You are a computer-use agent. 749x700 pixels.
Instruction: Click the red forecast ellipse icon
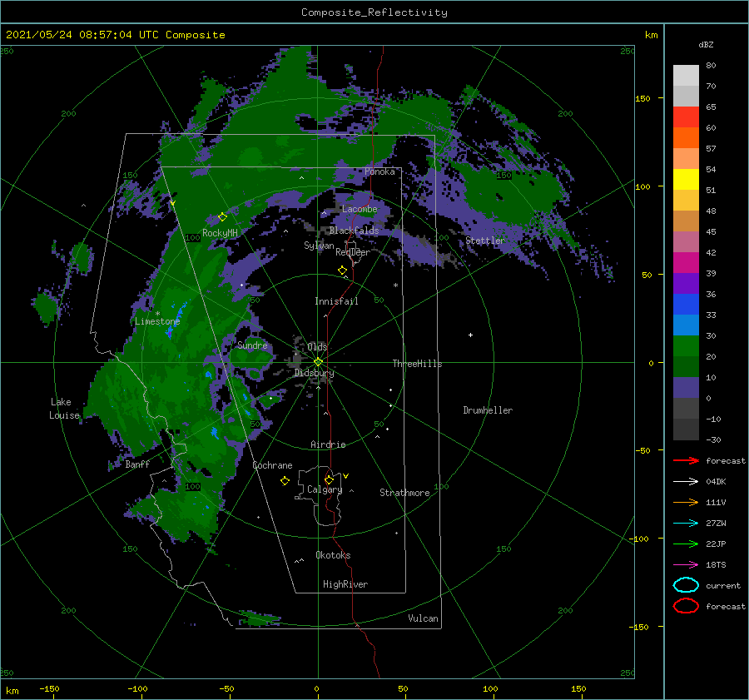coord(686,606)
